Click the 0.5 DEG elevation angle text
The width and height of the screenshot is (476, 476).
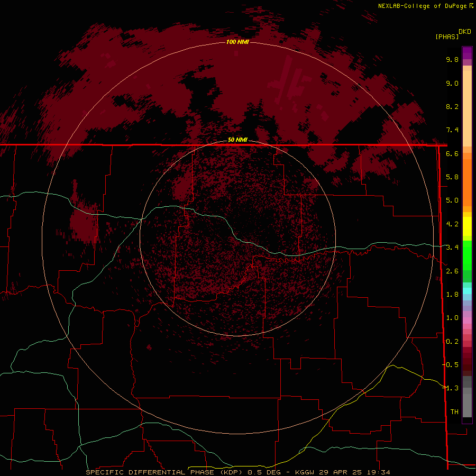pos(264,472)
